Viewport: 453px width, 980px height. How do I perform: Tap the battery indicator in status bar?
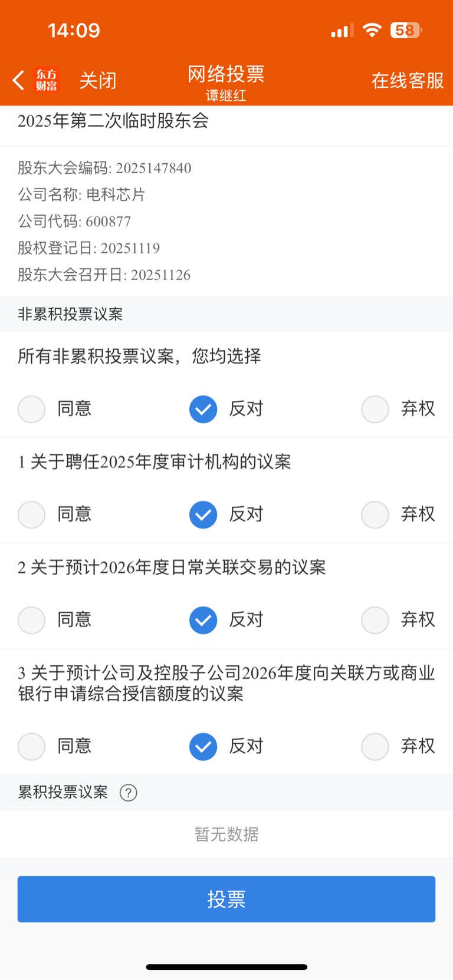pyautogui.click(x=406, y=30)
